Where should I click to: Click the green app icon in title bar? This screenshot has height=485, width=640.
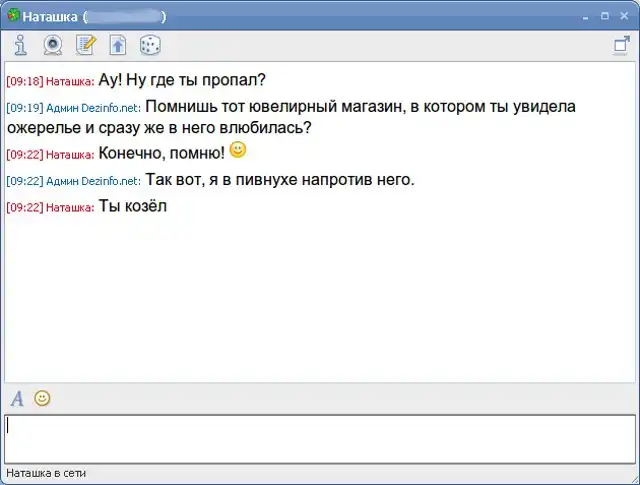click(x=13, y=16)
